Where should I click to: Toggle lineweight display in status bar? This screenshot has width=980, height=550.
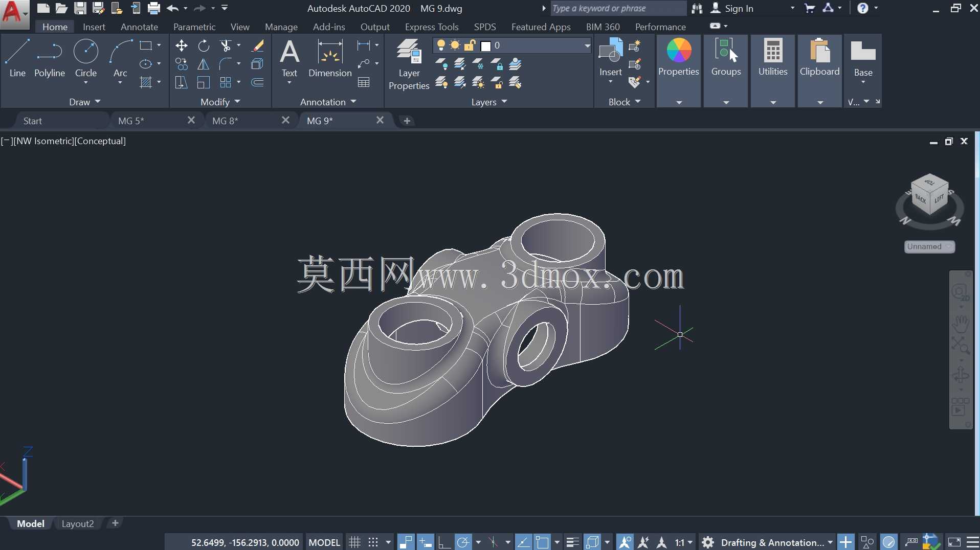573,542
